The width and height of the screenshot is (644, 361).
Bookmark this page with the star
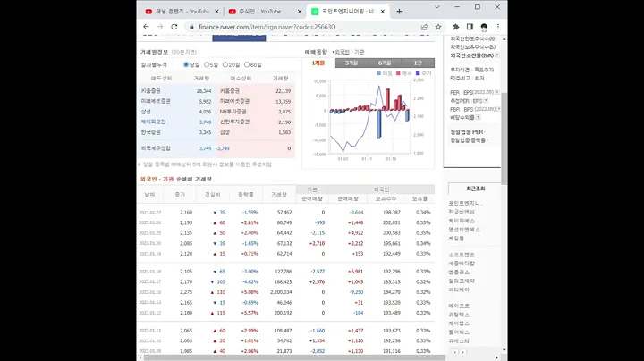click(438, 27)
